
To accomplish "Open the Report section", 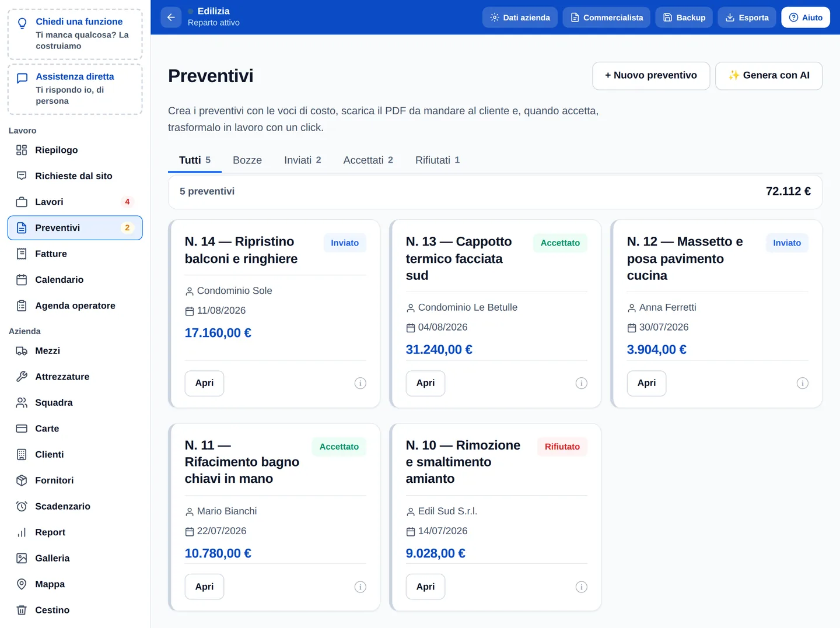I will point(75,532).
